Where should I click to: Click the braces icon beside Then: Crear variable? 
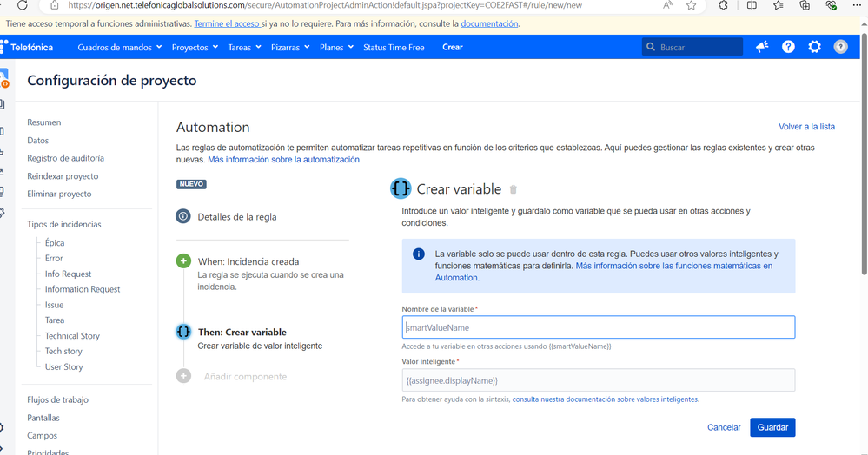click(x=183, y=332)
